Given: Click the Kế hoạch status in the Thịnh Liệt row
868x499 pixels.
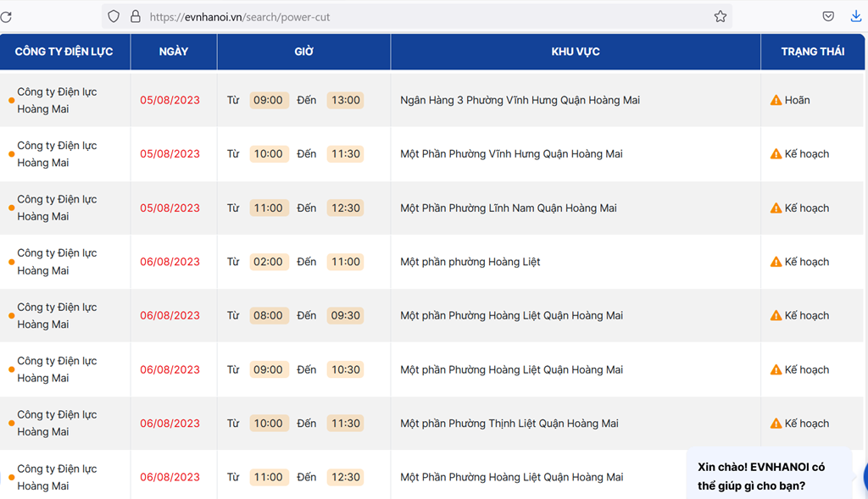Looking at the screenshot, I should tap(807, 424).
